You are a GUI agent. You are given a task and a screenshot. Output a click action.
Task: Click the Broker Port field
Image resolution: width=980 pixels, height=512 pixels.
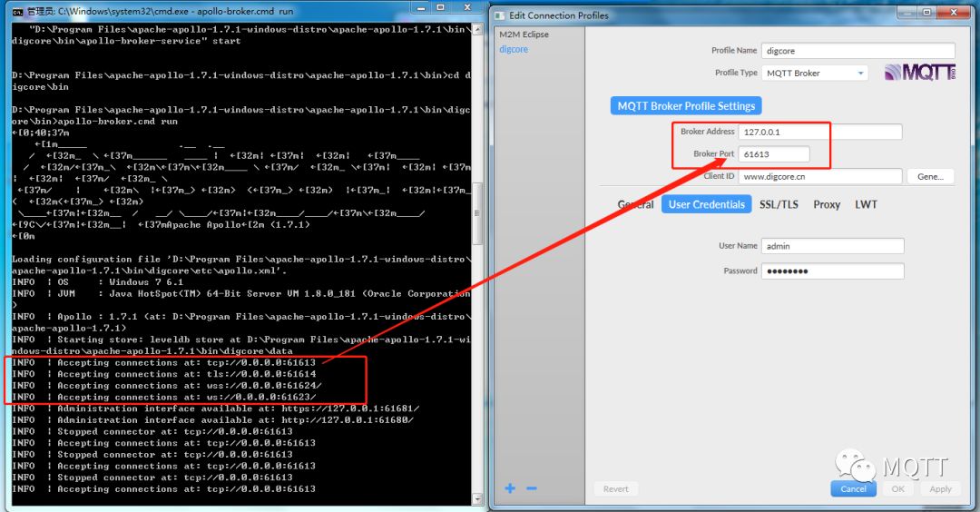tap(774, 153)
